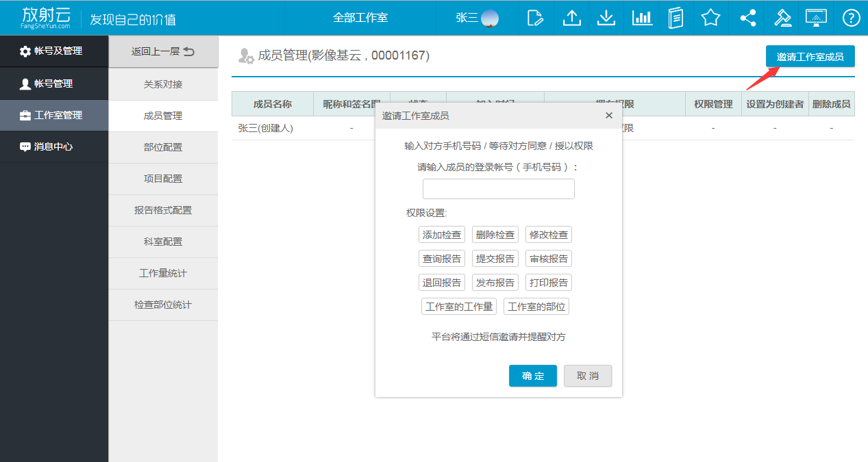Open the bar chart statistics icon
The image size is (868, 462).
(642, 18)
